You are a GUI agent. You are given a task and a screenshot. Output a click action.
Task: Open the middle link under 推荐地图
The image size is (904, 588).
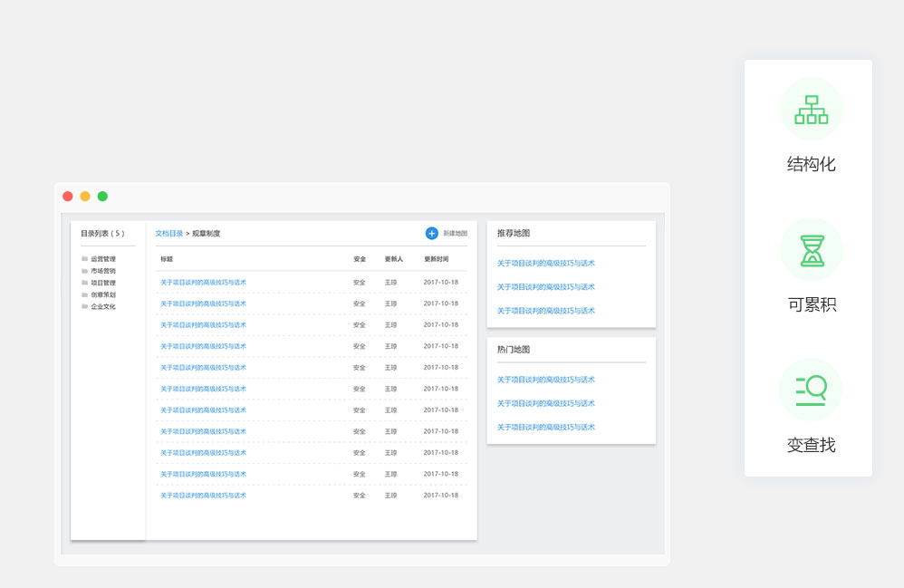pyautogui.click(x=545, y=287)
